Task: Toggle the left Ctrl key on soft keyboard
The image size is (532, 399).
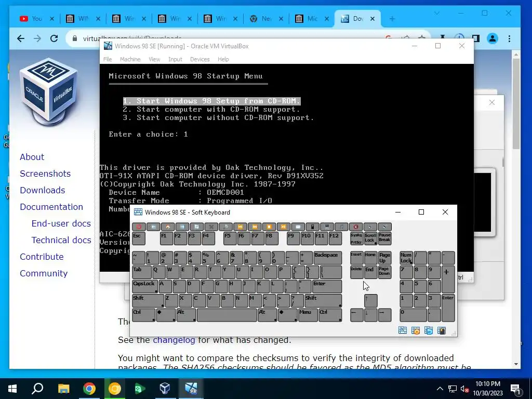Action: [x=143, y=315]
